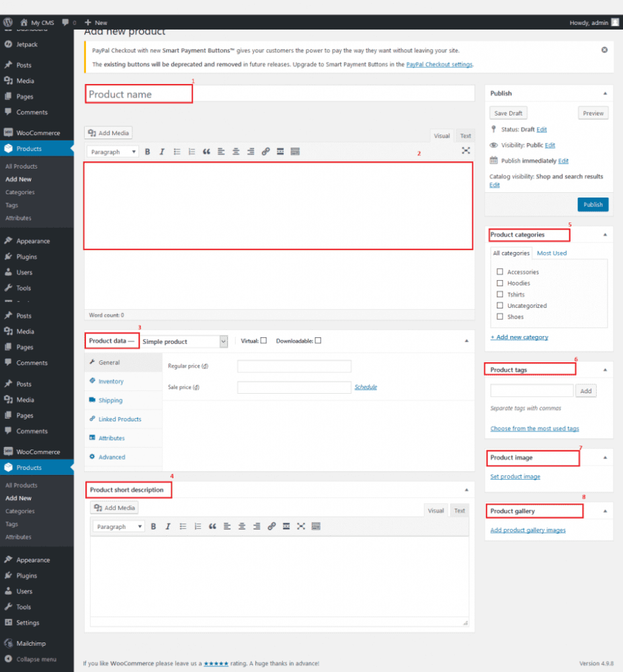Toggle bold in main description editor
This screenshot has width=623, height=672.
coord(147,152)
